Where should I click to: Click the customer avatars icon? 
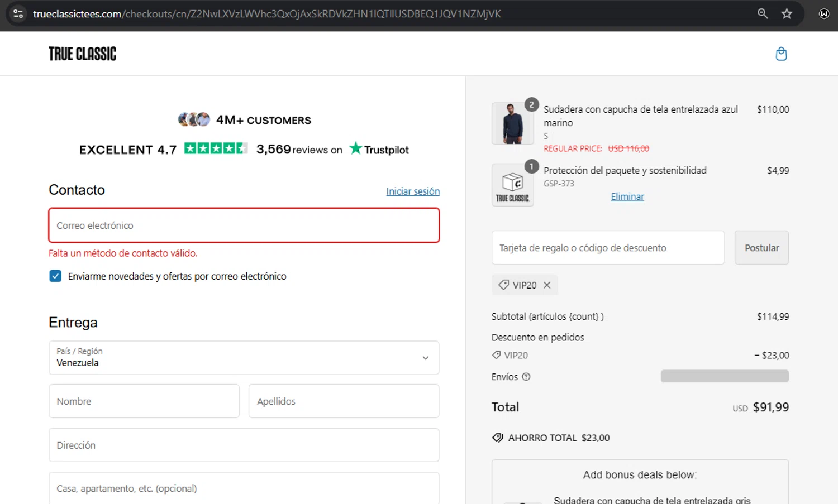point(194,119)
